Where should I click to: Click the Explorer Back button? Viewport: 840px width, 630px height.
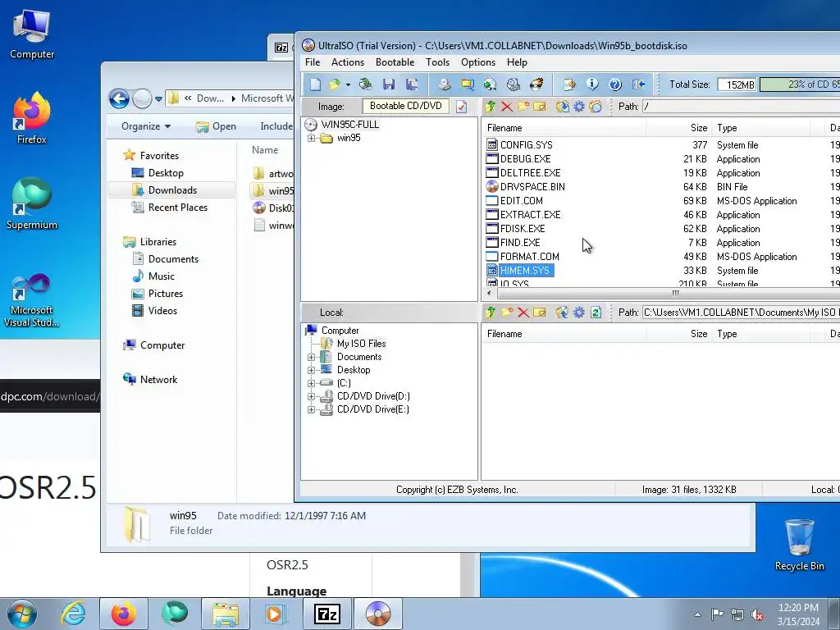pos(119,98)
